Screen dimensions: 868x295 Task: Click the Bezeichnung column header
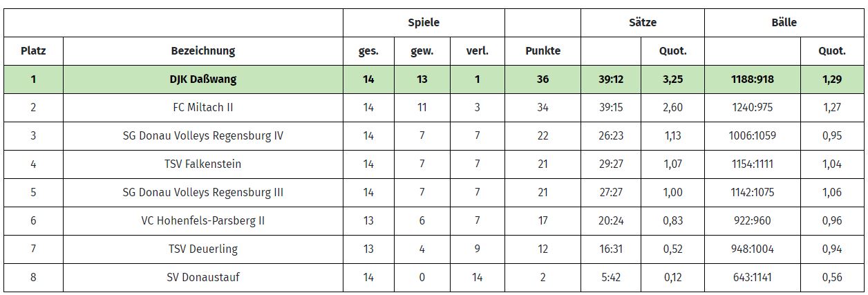click(202, 50)
